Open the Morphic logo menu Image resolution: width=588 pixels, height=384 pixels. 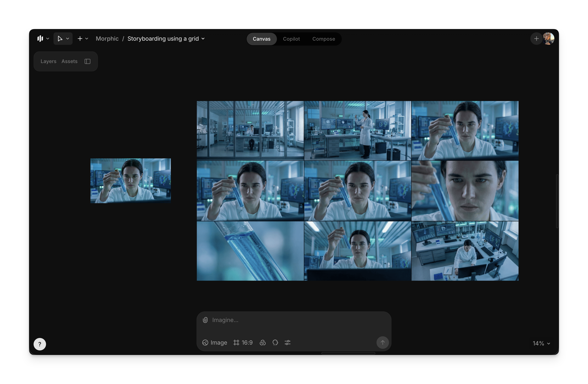tap(43, 39)
